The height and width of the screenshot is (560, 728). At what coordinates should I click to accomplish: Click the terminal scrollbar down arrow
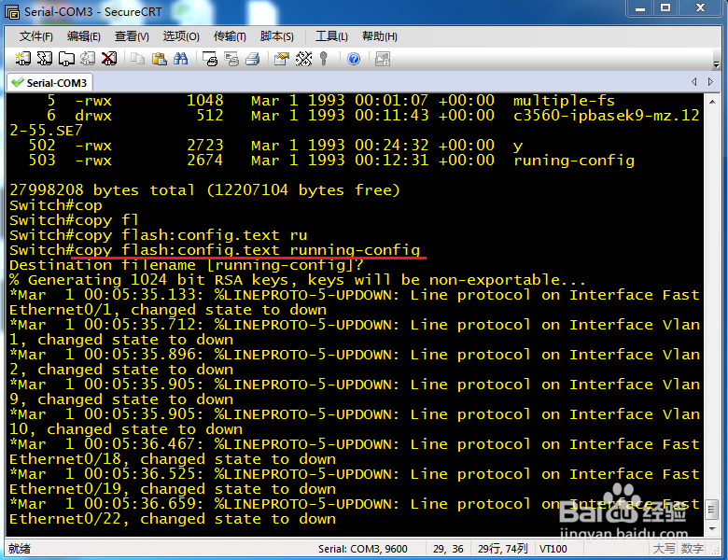click(x=712, y=529)
